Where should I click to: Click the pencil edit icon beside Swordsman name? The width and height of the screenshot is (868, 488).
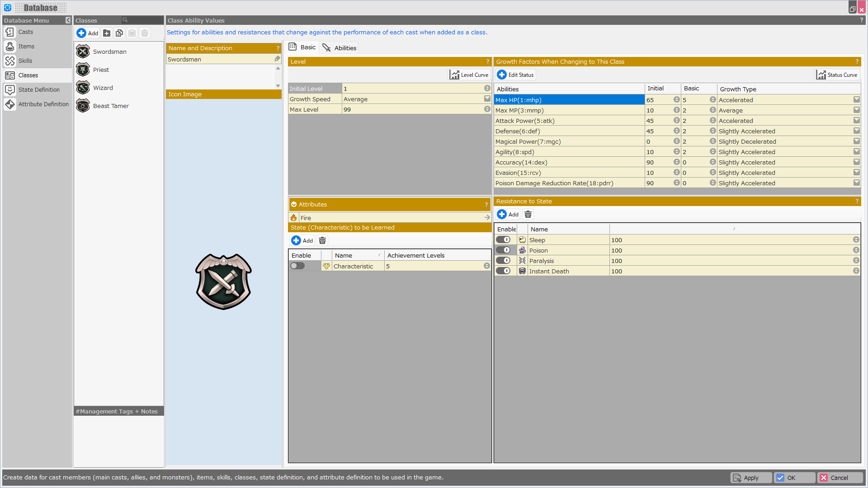click(x=277, y=59)
